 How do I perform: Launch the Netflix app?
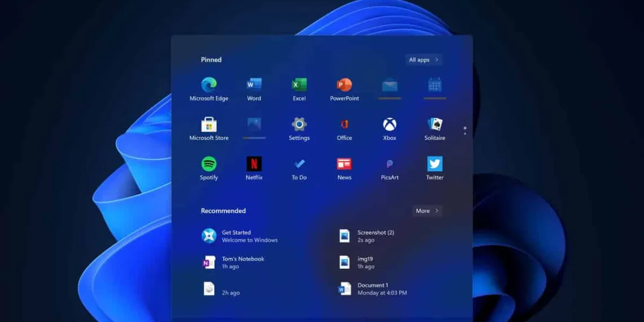254,168
